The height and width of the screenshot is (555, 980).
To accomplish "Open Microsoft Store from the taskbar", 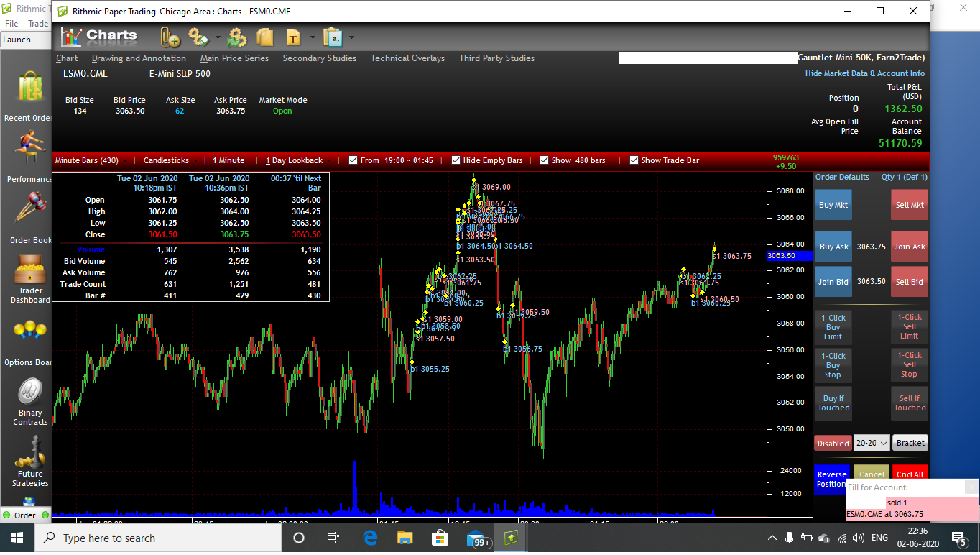I will tap(440, 538).
